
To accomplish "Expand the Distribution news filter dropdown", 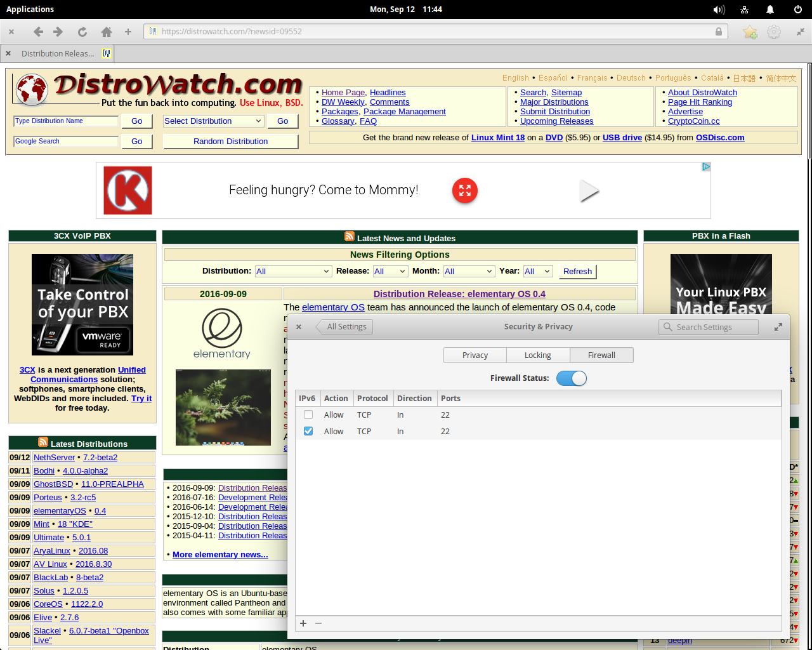I will tap(293, 272).
